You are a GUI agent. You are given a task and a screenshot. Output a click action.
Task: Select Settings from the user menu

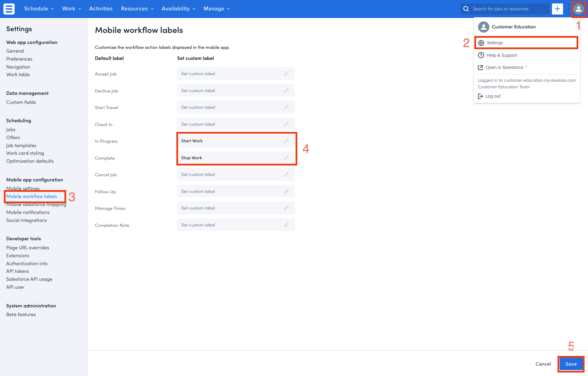[495, 43]
